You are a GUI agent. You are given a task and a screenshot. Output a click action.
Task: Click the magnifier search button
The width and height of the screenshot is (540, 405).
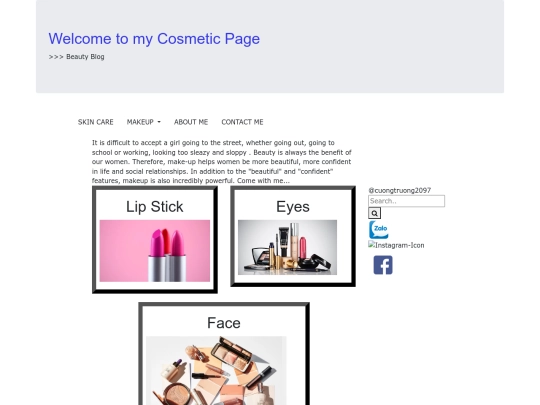(x=374, y=213)
